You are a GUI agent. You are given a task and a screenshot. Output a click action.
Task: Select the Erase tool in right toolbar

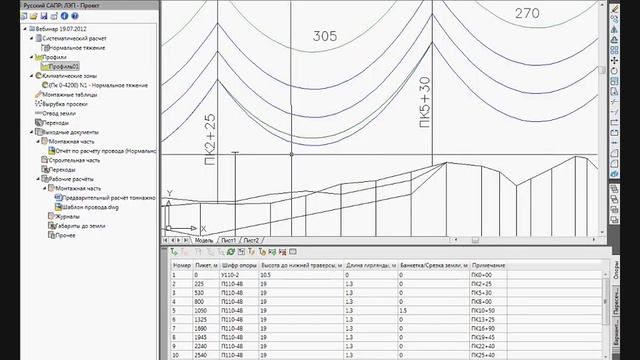(x=614, y=9)
